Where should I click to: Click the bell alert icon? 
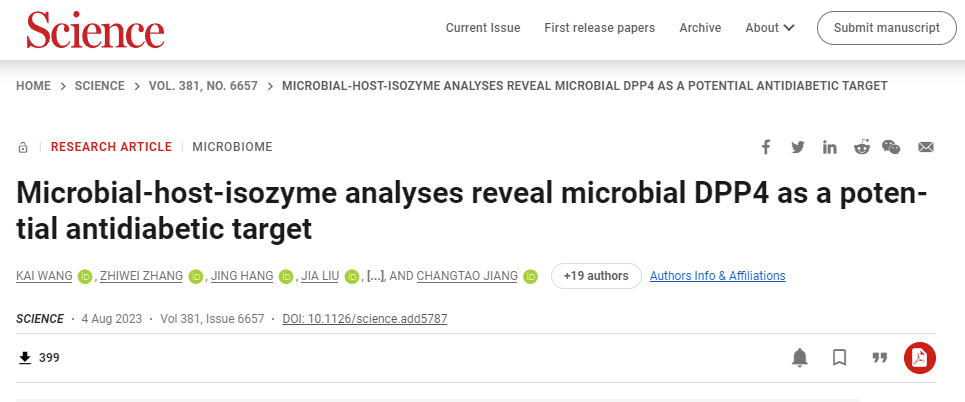coord(800,357)
